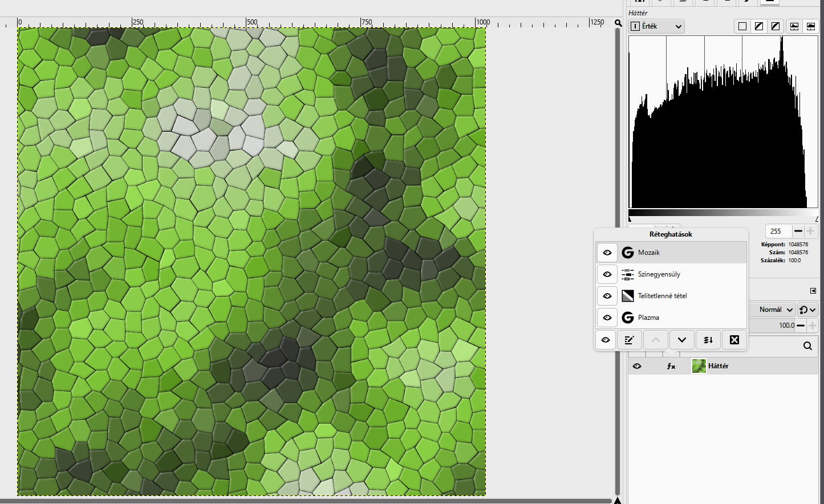Toggle visibility of the Mozaik effect
This screenshot has height=504, width=824.
pyautogui.click(x=607, y=253)
